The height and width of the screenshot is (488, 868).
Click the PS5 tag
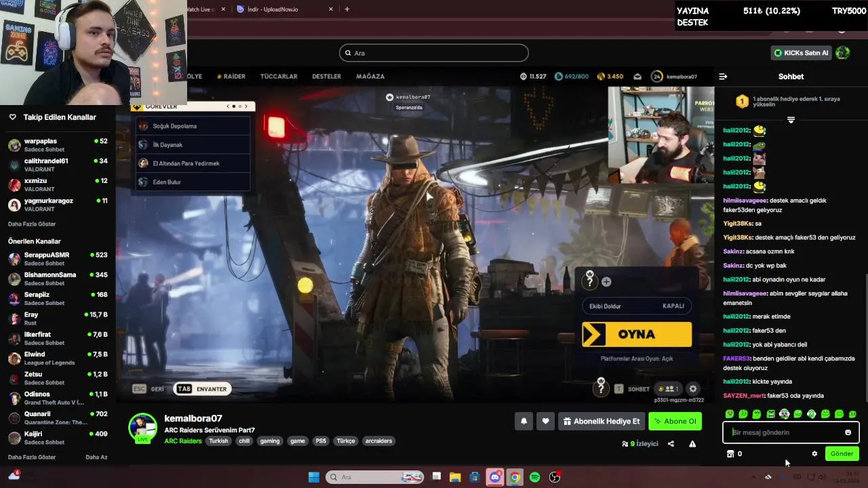(x=321, y=441)
